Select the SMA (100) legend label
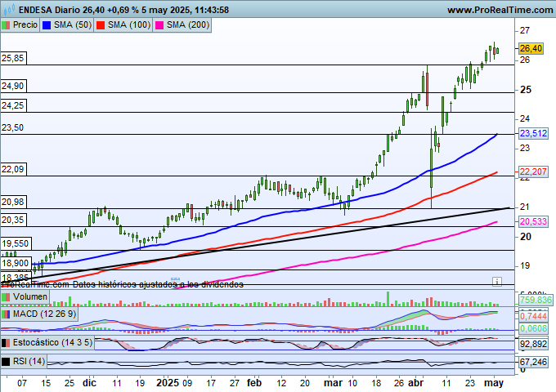556x392 pixels. 129,24
